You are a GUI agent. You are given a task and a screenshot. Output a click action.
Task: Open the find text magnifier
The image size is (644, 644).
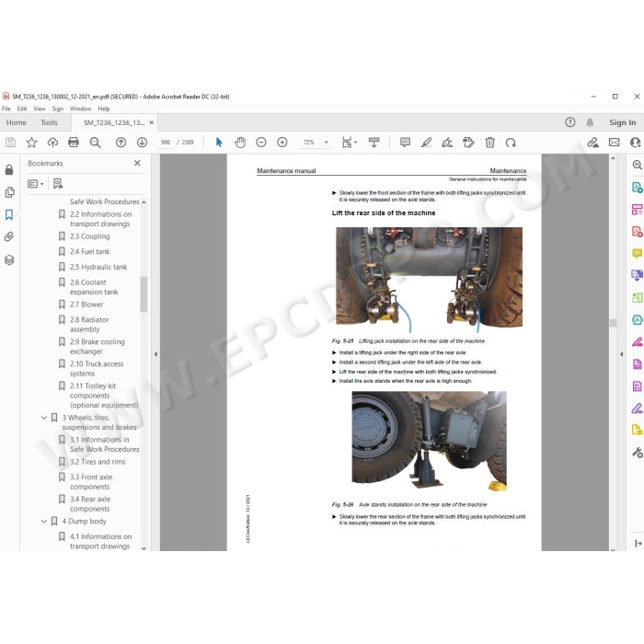[96, 143]
